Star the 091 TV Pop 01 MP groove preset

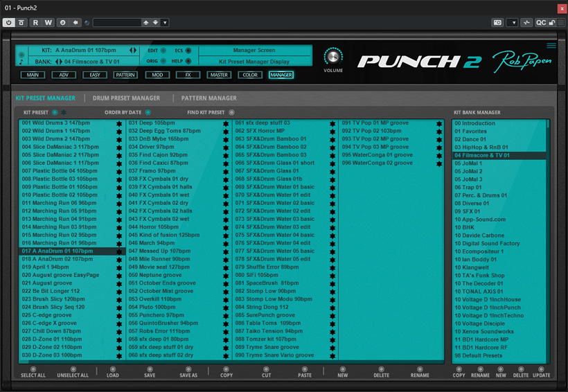pyautogui.click(x=439, y=123)
